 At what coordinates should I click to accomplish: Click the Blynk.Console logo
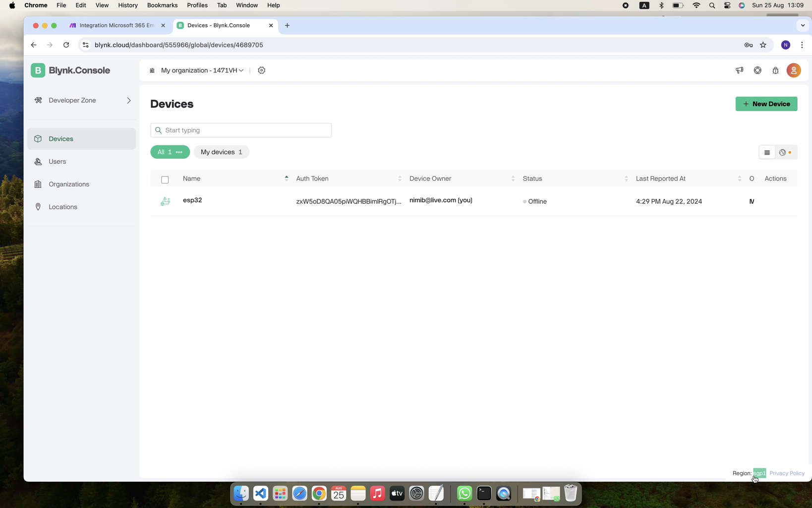click(70, 70)
